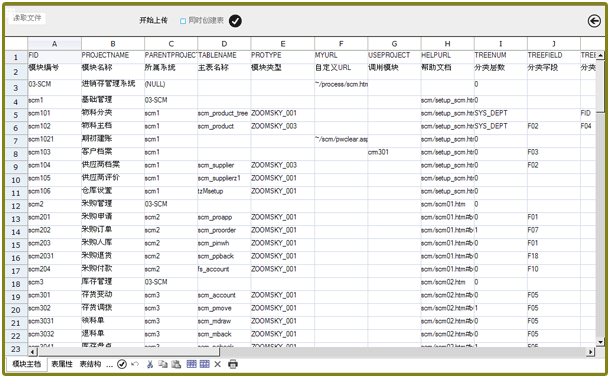Click the cut scissors icon

(150, 364)
